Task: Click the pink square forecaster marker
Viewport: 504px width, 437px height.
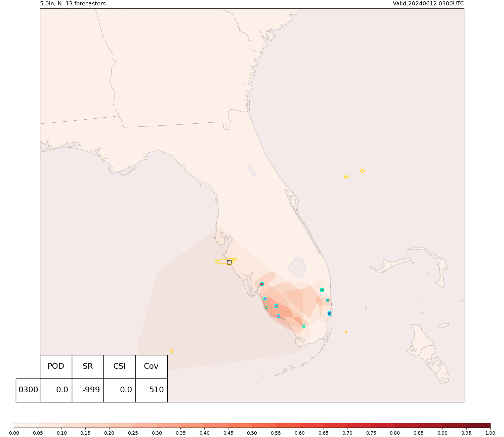Action: [278, 316]
